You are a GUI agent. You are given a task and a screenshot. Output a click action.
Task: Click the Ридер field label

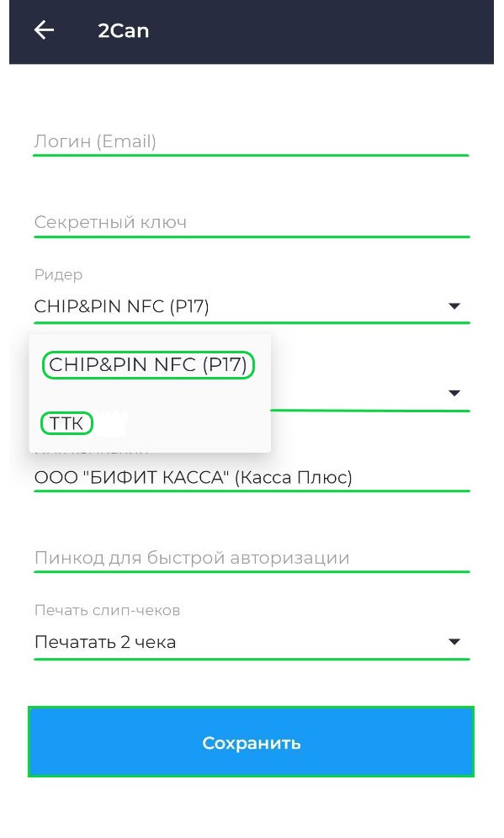click(x=58, y=274)
